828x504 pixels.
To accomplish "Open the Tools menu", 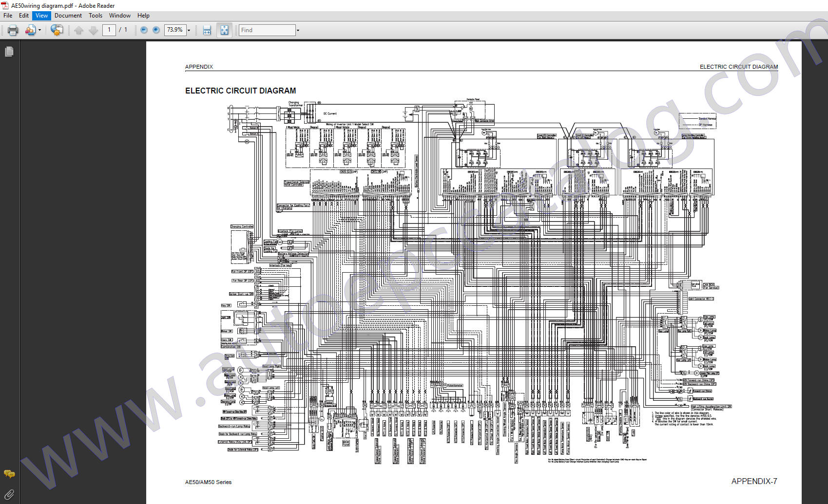I will 95,15.
